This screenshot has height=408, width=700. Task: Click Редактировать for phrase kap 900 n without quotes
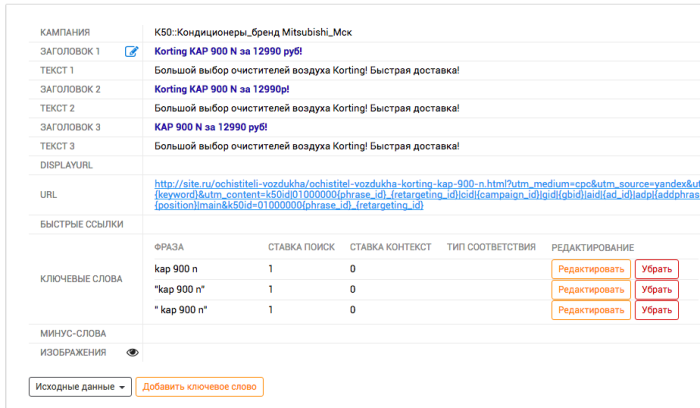[591, 269]
